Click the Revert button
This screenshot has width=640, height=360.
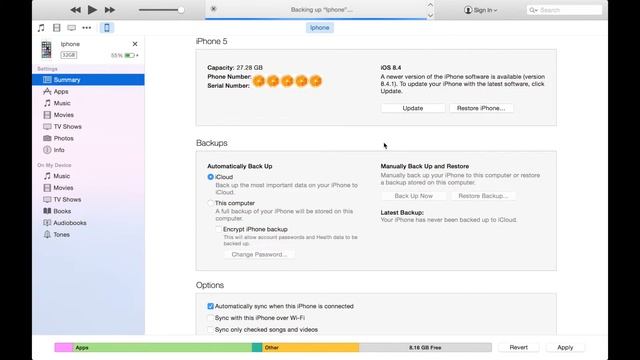pyautogui.click(x=518, y=347)
